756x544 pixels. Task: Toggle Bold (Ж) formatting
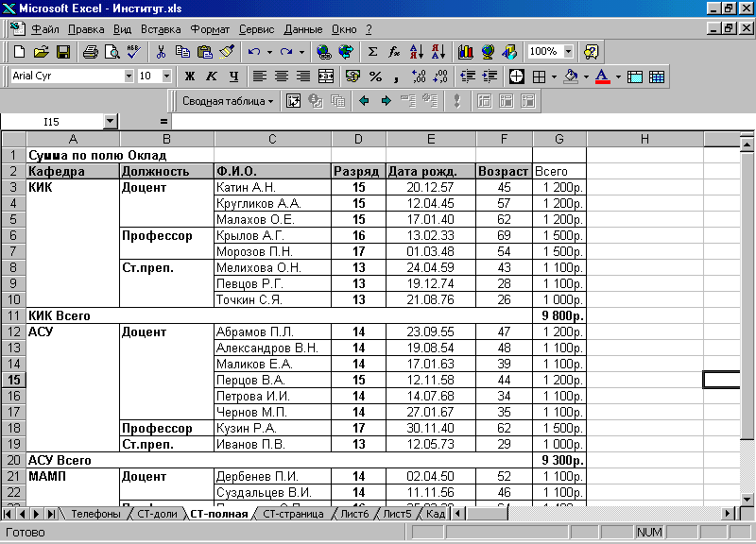[x=190, y=76]
